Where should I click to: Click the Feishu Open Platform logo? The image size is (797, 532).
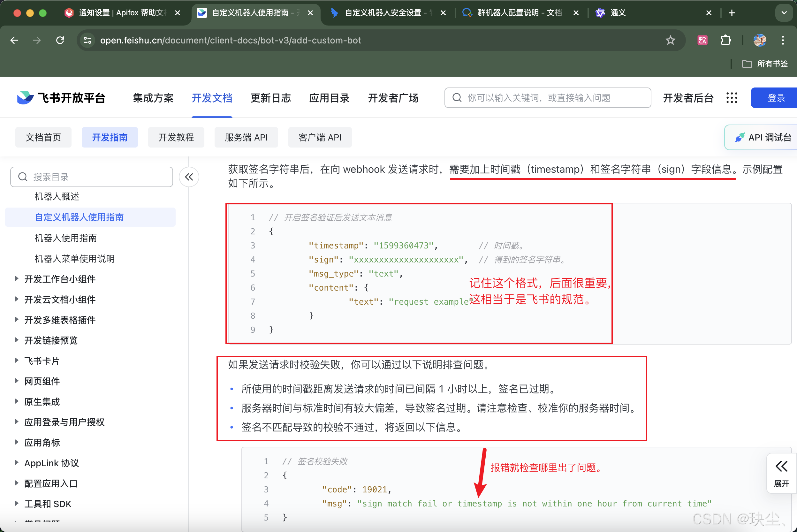[x=61, y=98]
